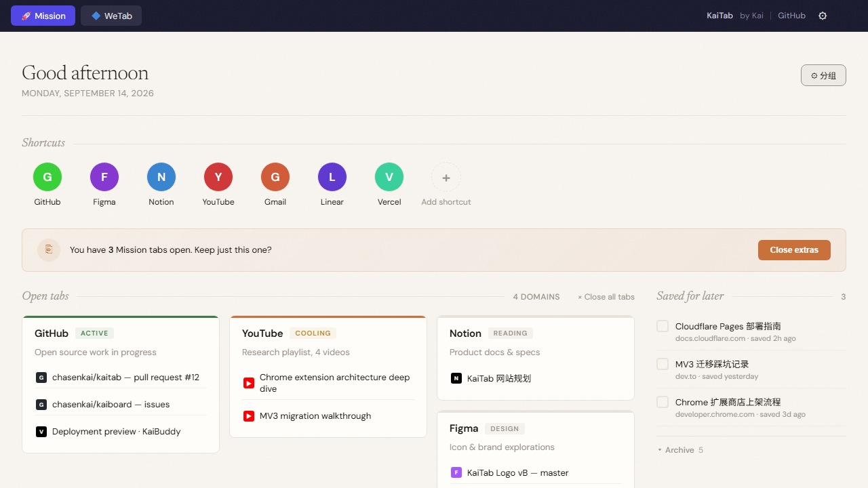The image size is (868, 488).
Task: Open saved item Cloudflare Pages 部署指南
Action: tap(728, 326)
